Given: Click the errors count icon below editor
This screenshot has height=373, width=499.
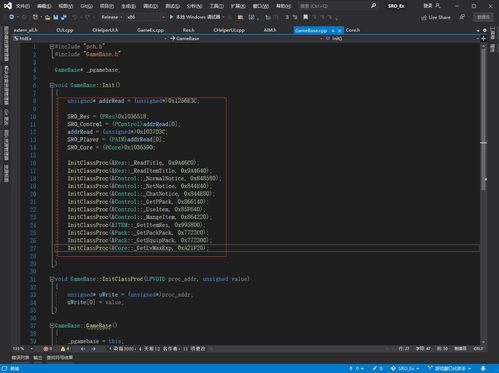Looking at the screenshot, I should coord(47,349).
